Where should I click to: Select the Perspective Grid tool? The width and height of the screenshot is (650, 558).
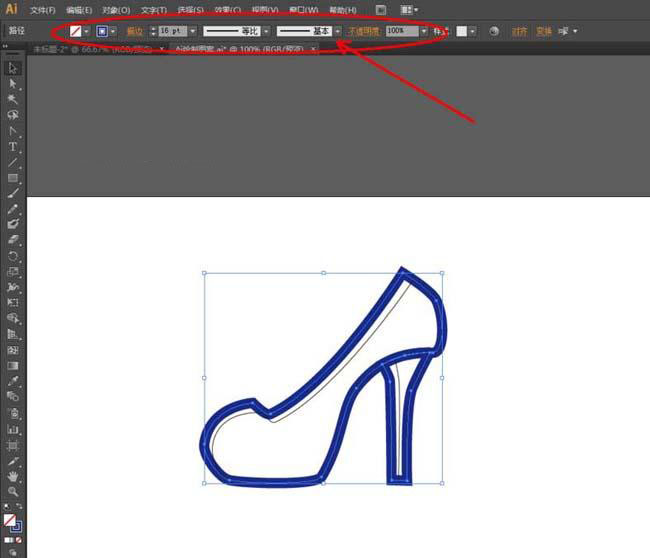tap(12, 334)
